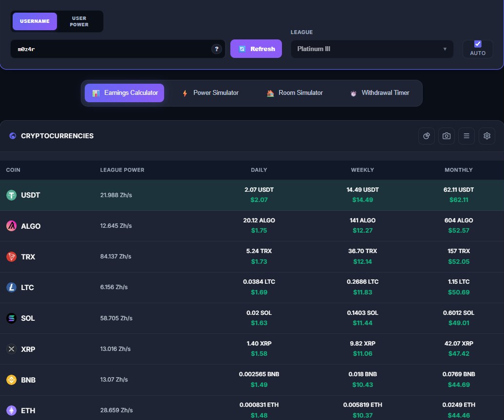Click the 62.11 USDT monthly earning
The image size is (504, 420).
459,190
